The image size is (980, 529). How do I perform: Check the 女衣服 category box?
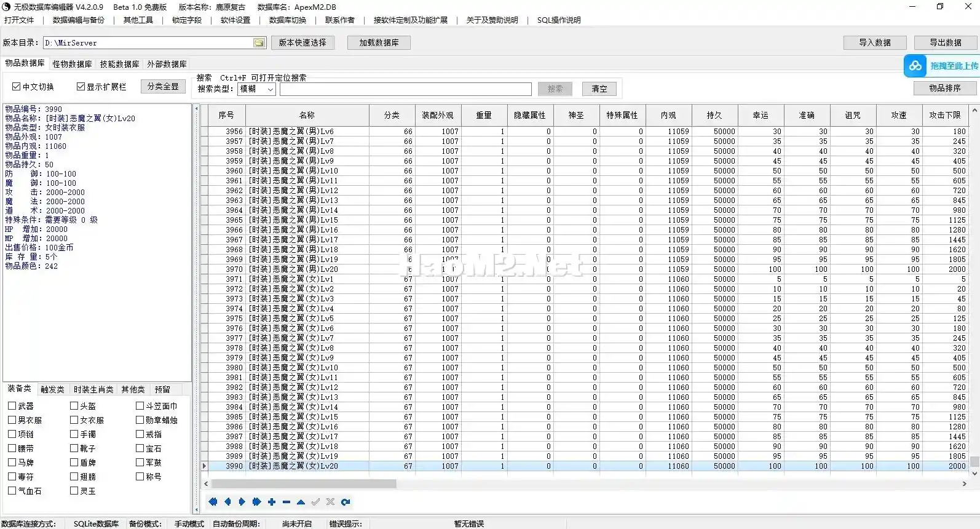[74, 420]
